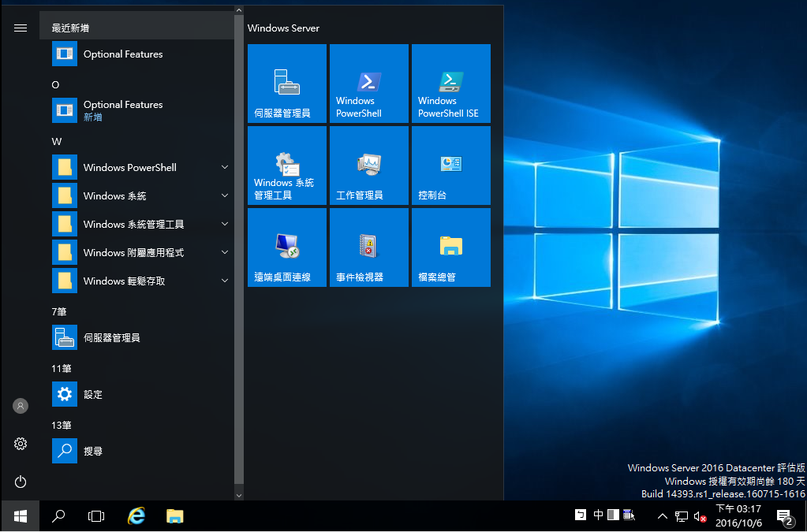Open File Explorer from the taskbar
This screenshot has width=807, height=532.
pos(175,515)
